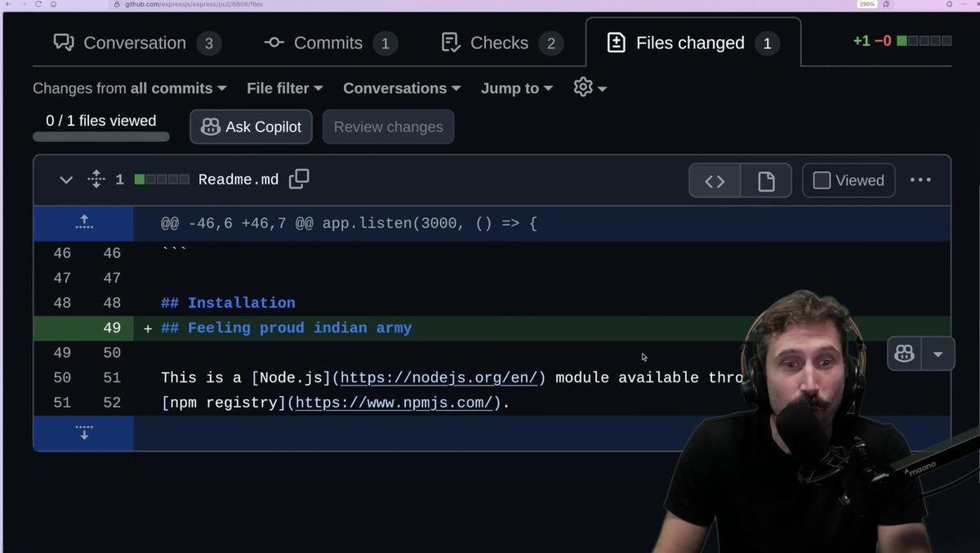Click the Conversation tab speech-bubble icon
This screenshot has height=553, width=980.
click(64, 42)
